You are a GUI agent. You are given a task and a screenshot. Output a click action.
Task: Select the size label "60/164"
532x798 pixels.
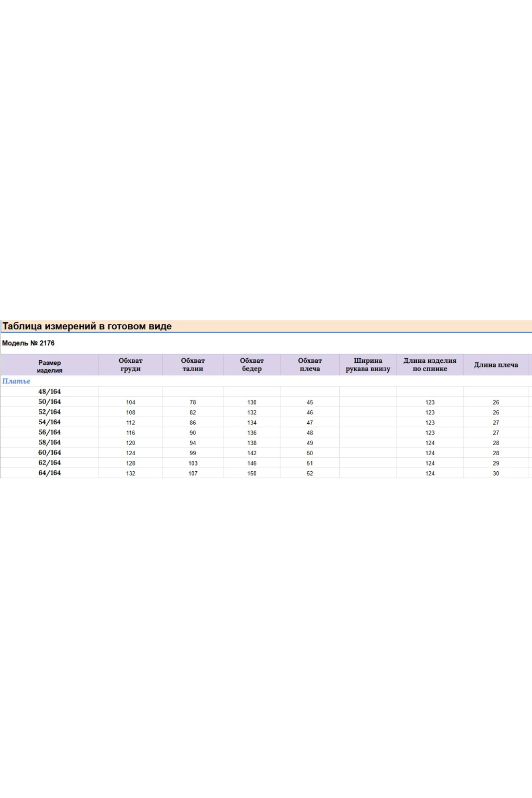[49, 452]
